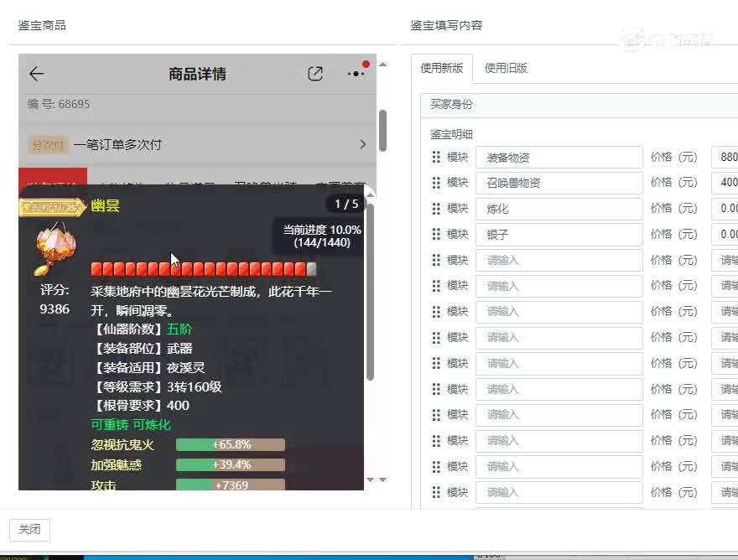
Task: Click price field showing 880 for 装备物资
Action: click(x=725, y=157)
